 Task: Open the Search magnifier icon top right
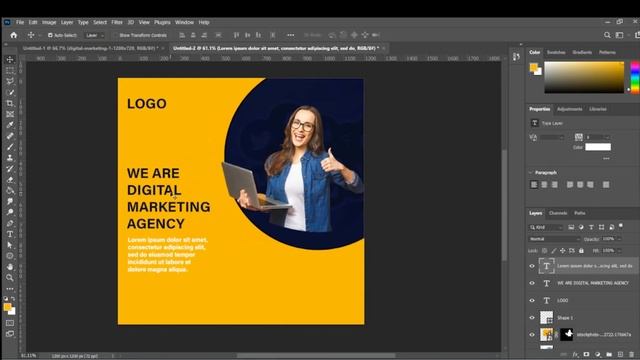(x=607, y=35)
